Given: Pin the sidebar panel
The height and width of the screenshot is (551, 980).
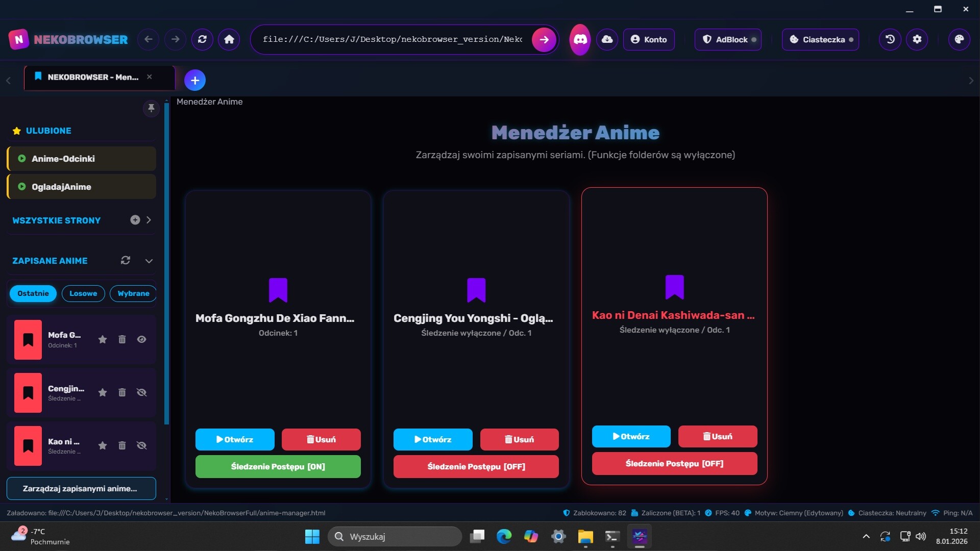Looking at the screenshot, I should [x=151, y=108].
